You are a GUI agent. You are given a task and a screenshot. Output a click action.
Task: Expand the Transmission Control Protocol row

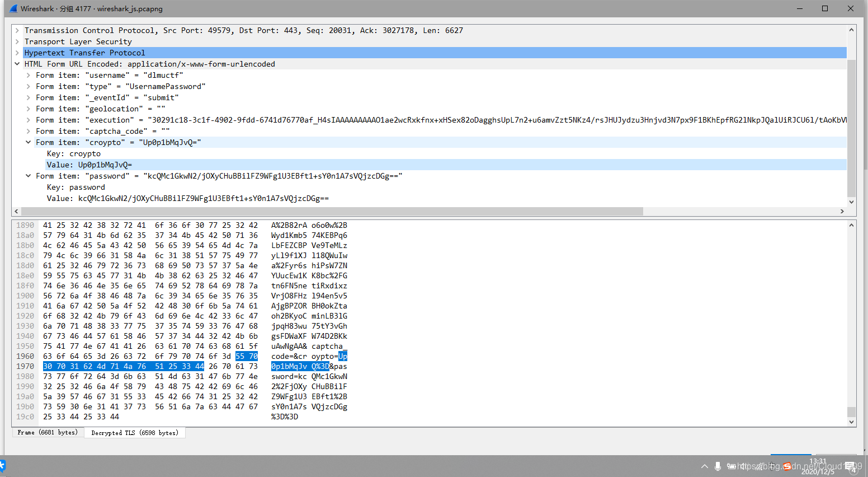coord(17,30)
